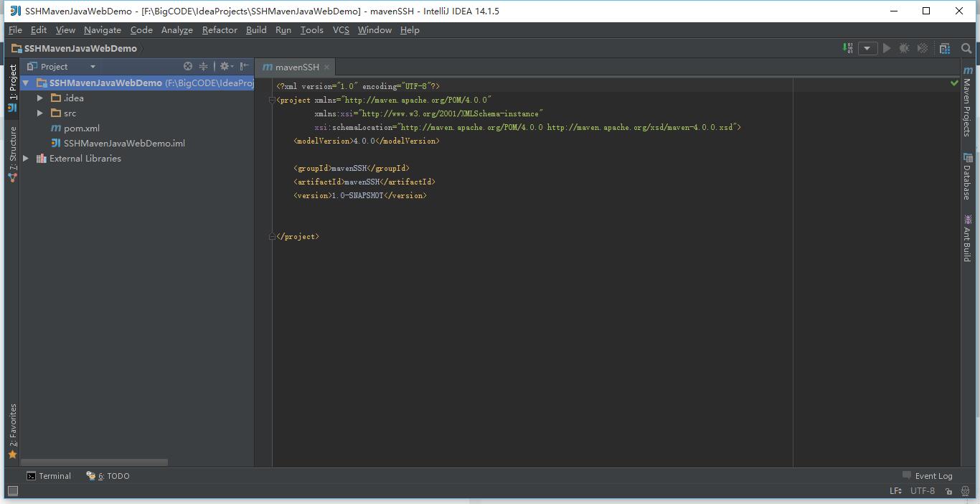Image resolution: width=980 pixels, height=504 pixels.
Task: Collapse the SSHMavenJavaWebDemo root node
Action: pos(26,83)
